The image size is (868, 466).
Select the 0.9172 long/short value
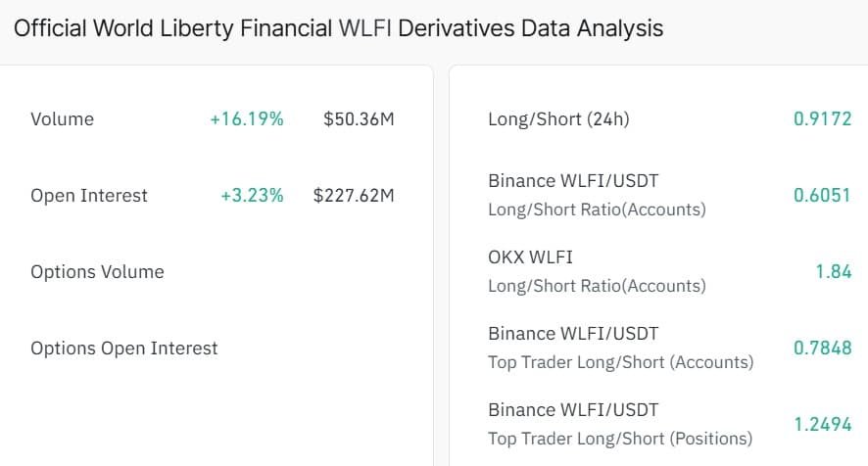pyautogui.click(x=823, y=118)
